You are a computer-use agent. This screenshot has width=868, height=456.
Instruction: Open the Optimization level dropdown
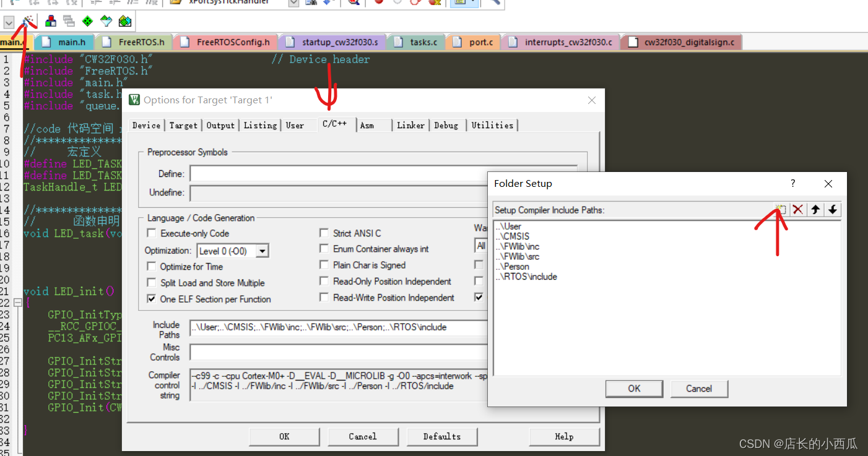262,250
